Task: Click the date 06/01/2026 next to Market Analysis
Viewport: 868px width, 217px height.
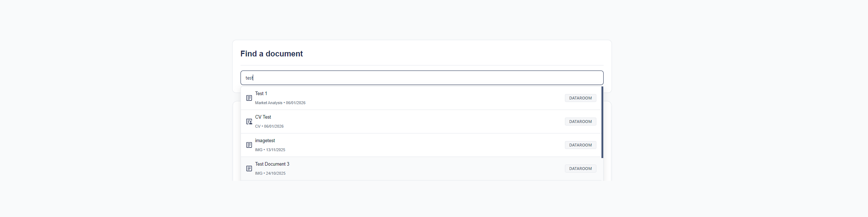Action: [296, 103]
